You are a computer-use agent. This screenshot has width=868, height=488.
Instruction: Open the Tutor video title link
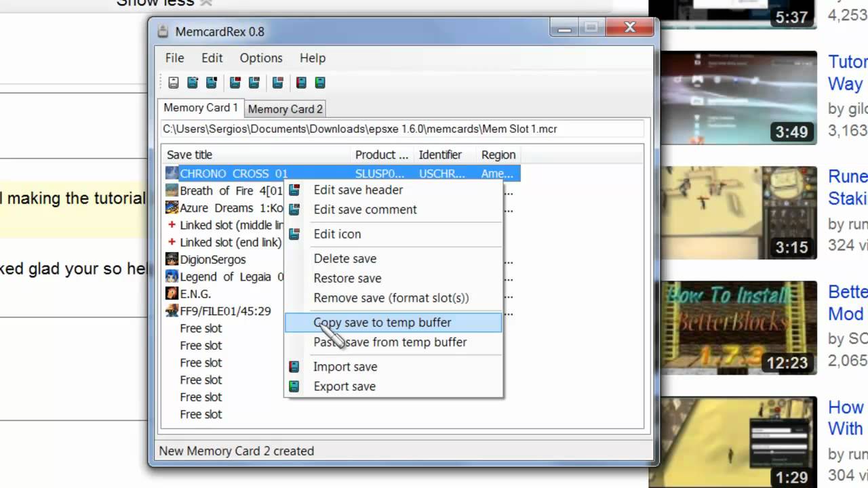coord(848,73)
